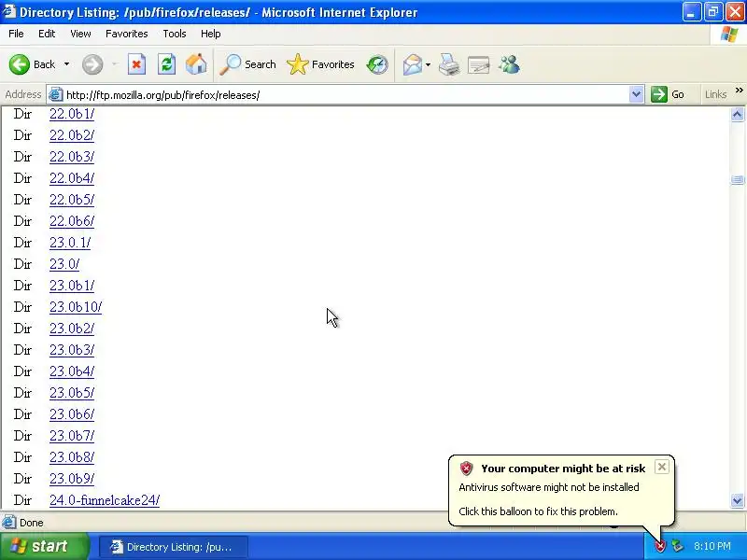Open the Favorites star button
747x560 pixels.
tap(320, 64)
